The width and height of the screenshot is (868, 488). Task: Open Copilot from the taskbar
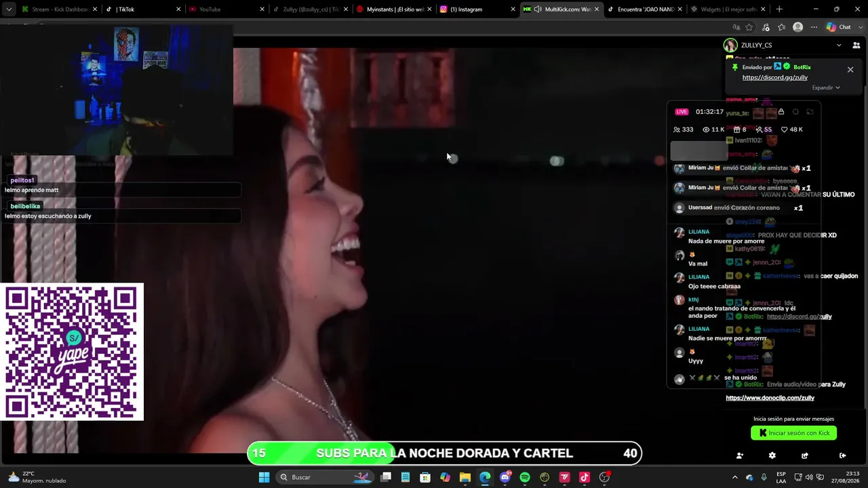coord(445,477)
